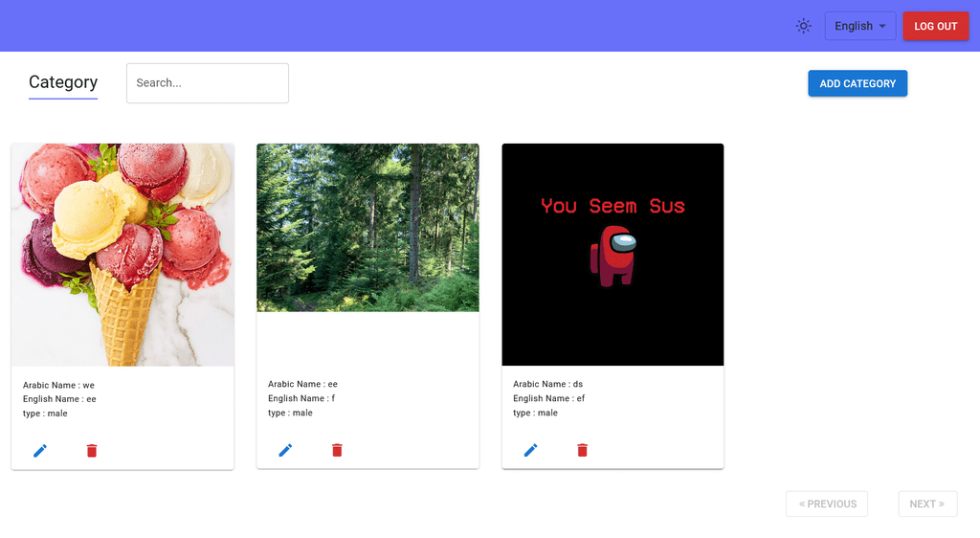Select the Category tab
The image size is (980, 538).
click(63, 82)
